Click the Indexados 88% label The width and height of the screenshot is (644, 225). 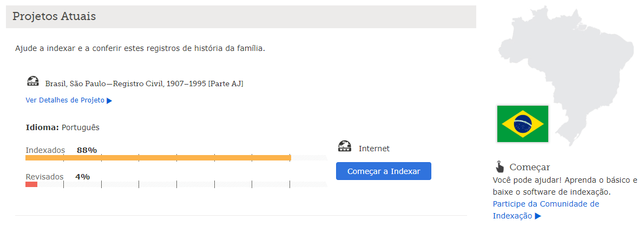[x=61, y=150]
